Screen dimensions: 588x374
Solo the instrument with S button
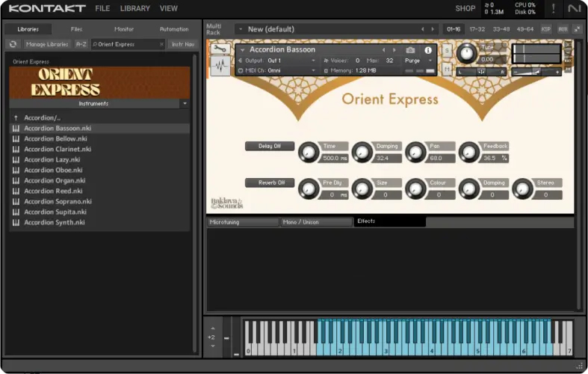click(x=447, y=50)
